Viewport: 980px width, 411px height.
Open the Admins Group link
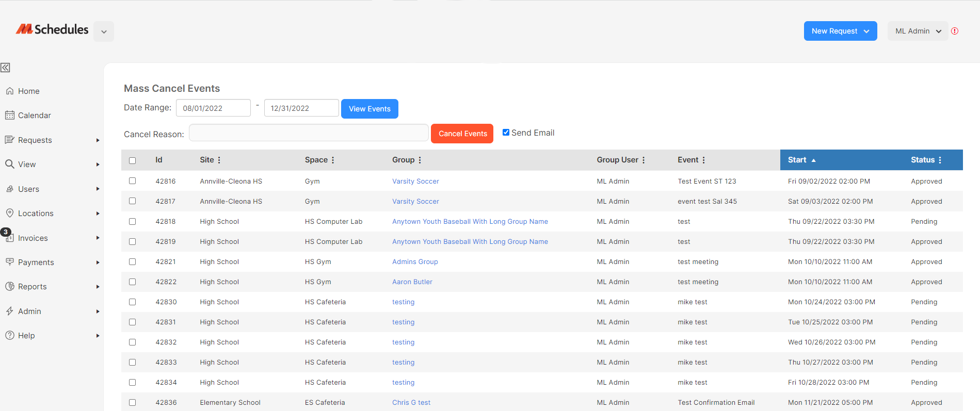415,261
